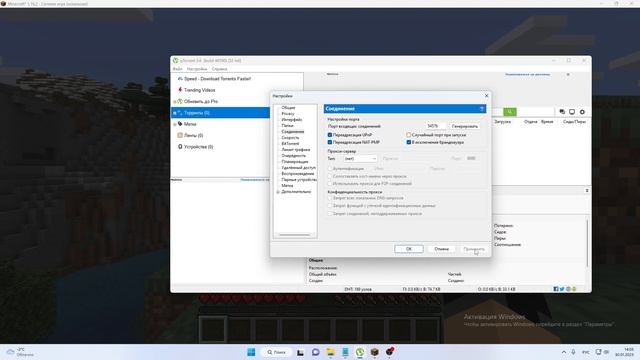Open proxy Тип dropdown
This screenshot has width=640, height=360.
click(360, 158)
